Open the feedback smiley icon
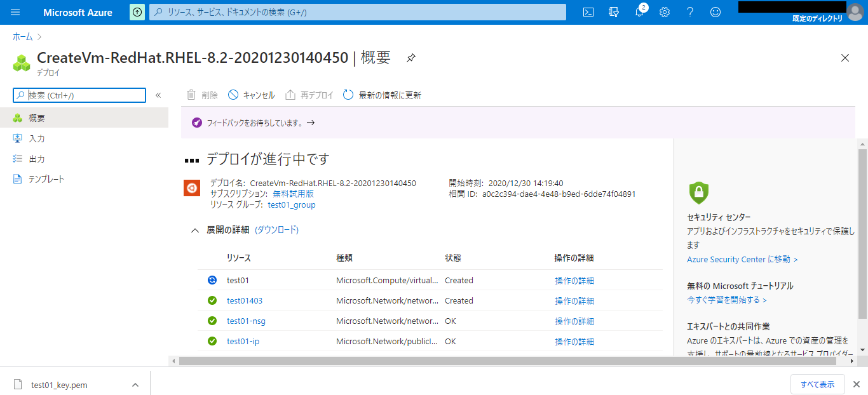The width and height of the screenshot is (868, 395). pyautogui.click(x=715, y=12)
